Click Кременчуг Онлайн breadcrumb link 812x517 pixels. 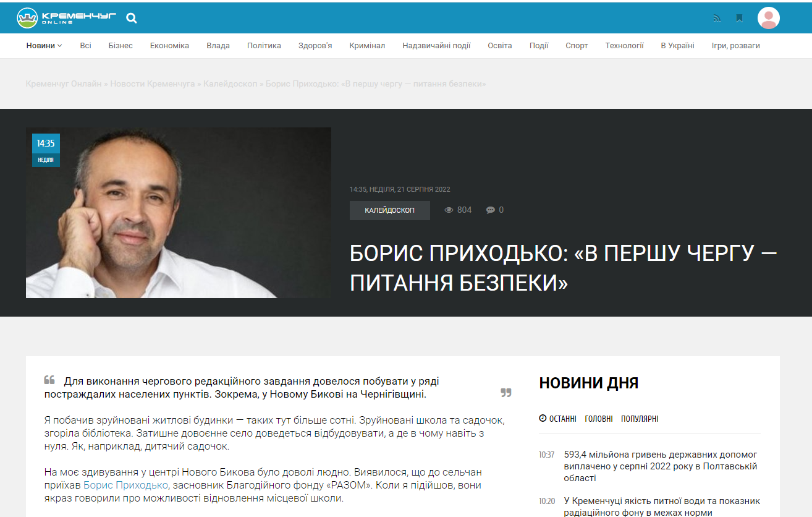tap(64, 83)
